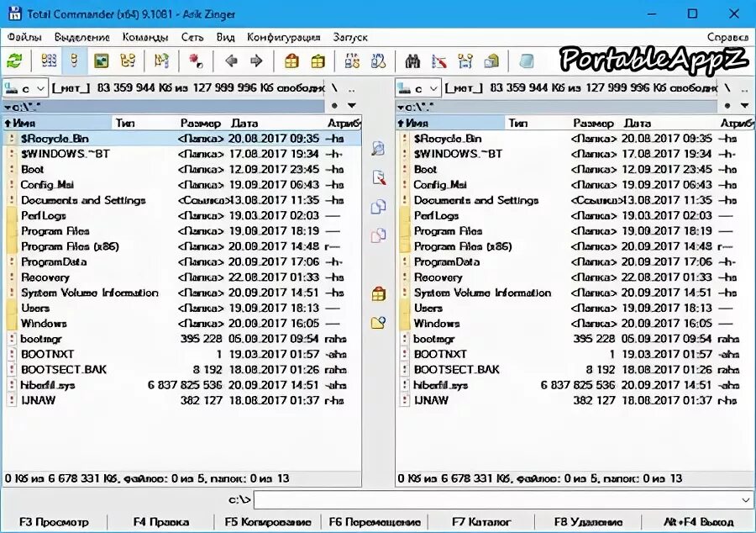Show directory Tree view icon

128,61
